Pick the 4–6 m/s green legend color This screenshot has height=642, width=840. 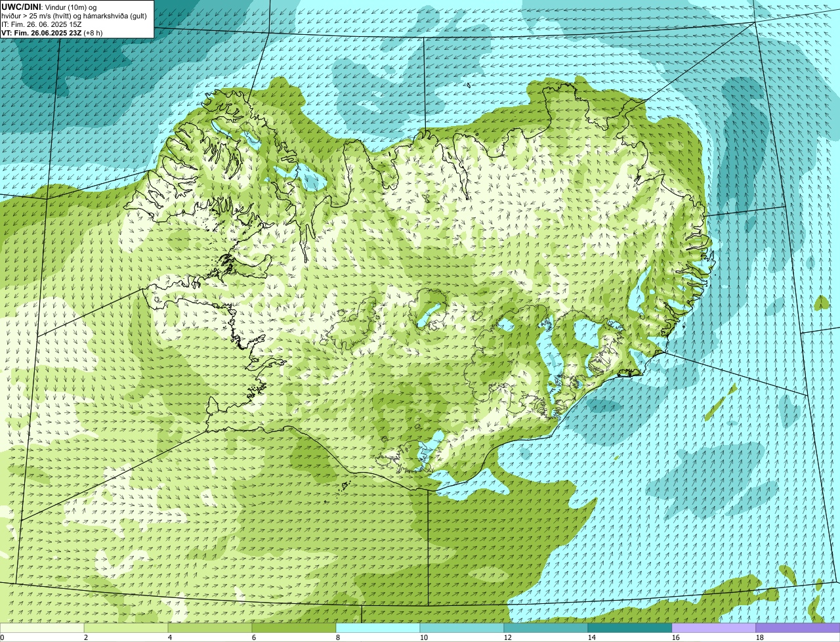point(210,628)
